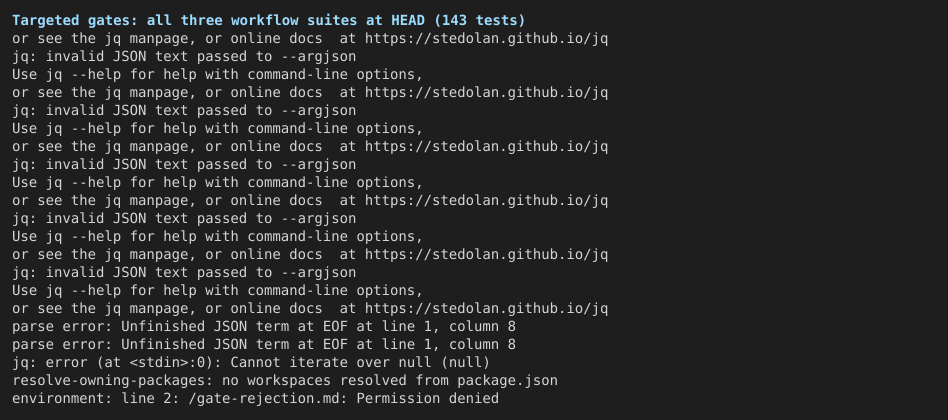Click the second 'parse error: Unfinished JSON' line
Screen dimensions: 948x420
click(264, 345)
